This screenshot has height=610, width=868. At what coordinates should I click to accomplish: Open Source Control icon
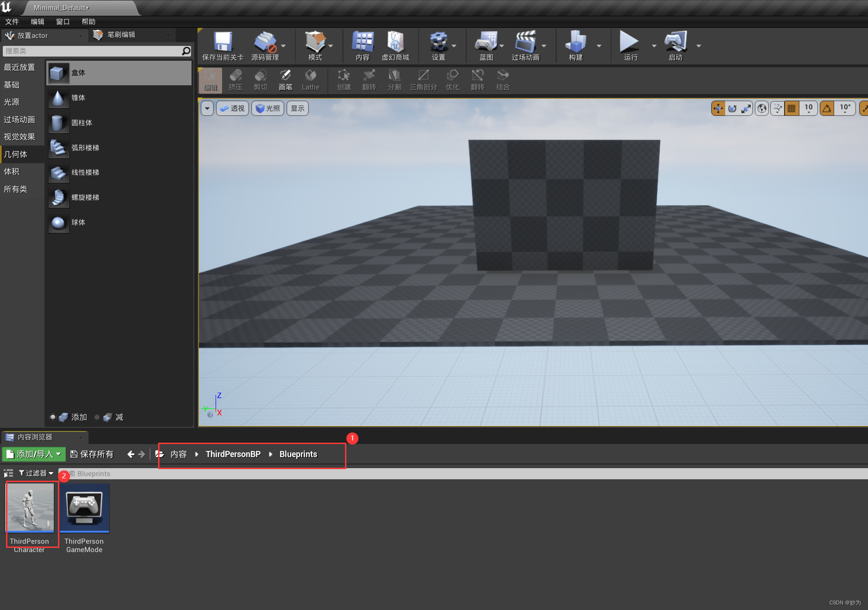click(x=265, y=42)
